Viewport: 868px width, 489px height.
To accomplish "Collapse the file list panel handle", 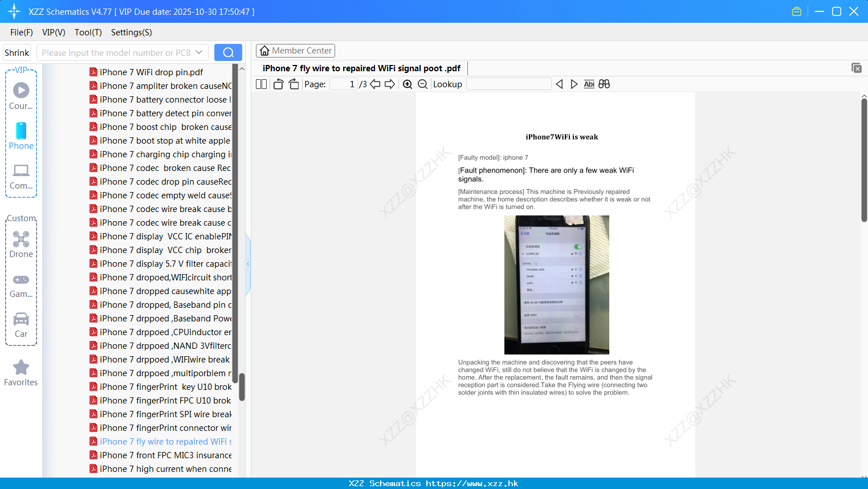I will pos(248,264).
